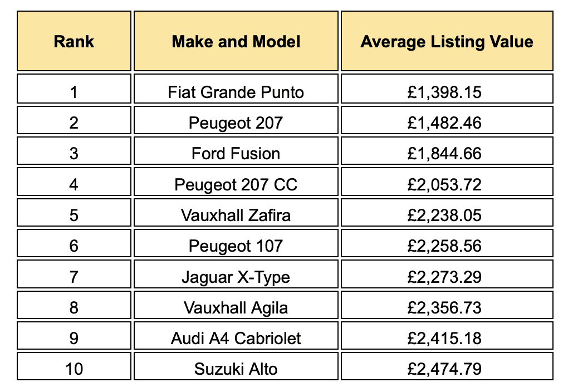Select the Peugeot 207 CC cell
Image resolution: width=568 pixels, height=392 pixels.
236,182
